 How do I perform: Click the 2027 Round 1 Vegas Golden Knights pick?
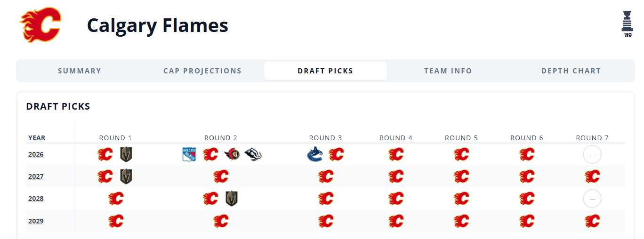click(126, 176)
